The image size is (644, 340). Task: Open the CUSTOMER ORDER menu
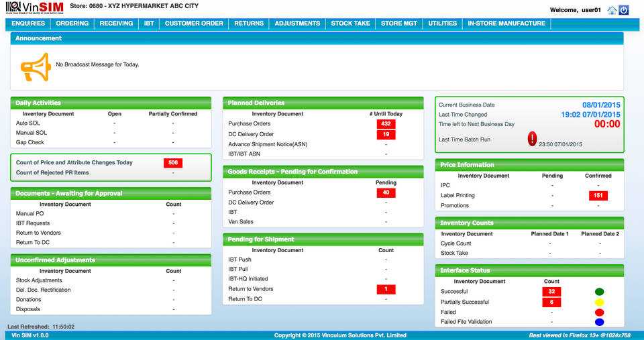click(194, 23)
